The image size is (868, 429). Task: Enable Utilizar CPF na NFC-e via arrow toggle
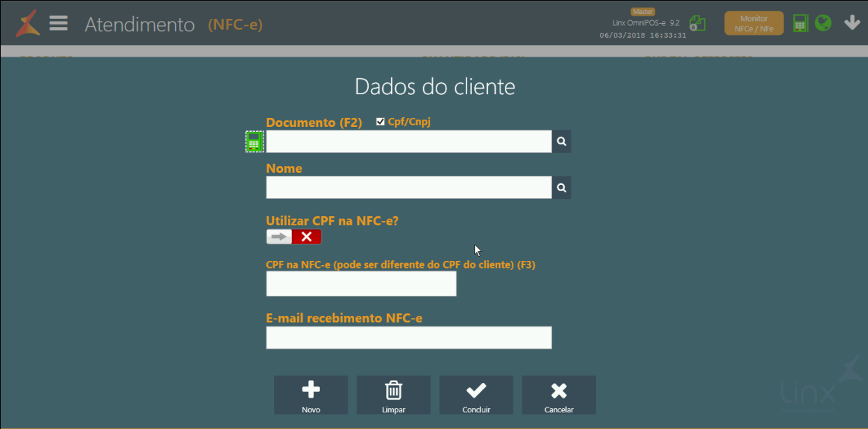[278, 236]
